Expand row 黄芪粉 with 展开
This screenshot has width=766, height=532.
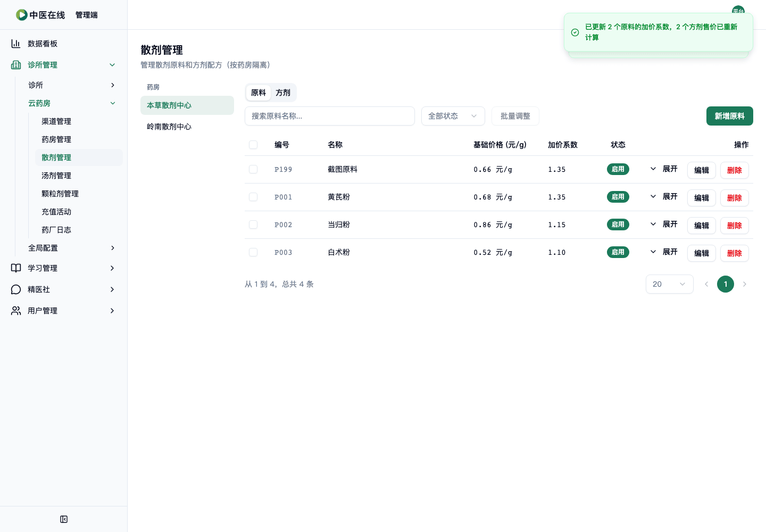[x=663, y=197]
